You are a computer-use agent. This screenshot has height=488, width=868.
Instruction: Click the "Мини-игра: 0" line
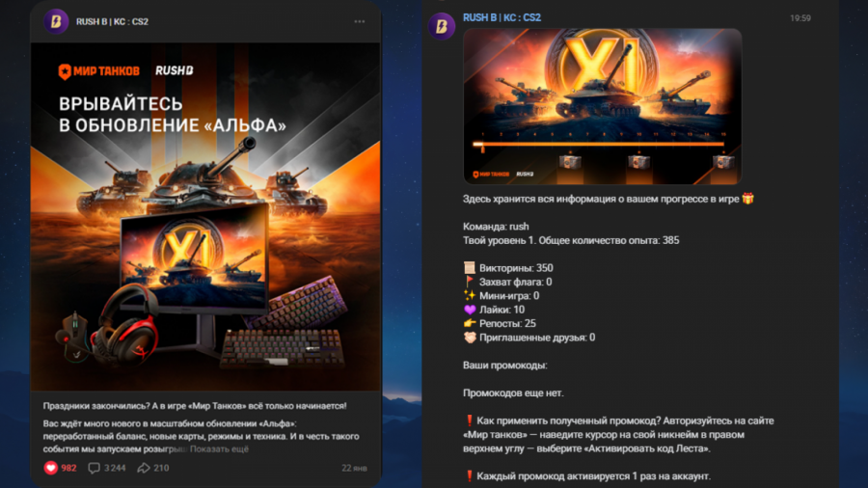tap(501, 295)
